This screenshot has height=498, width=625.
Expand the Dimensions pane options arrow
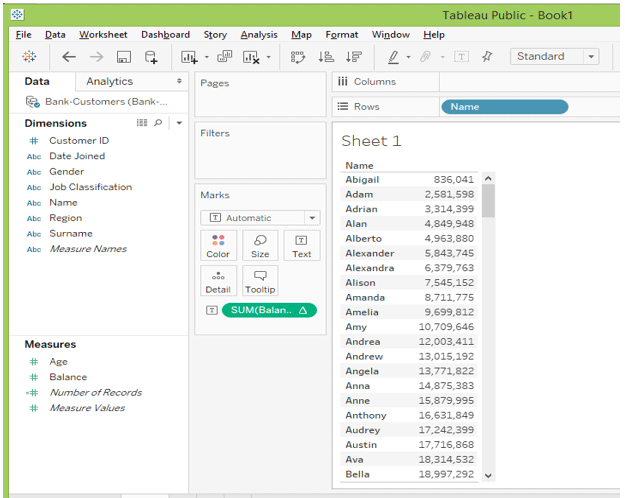179,123
